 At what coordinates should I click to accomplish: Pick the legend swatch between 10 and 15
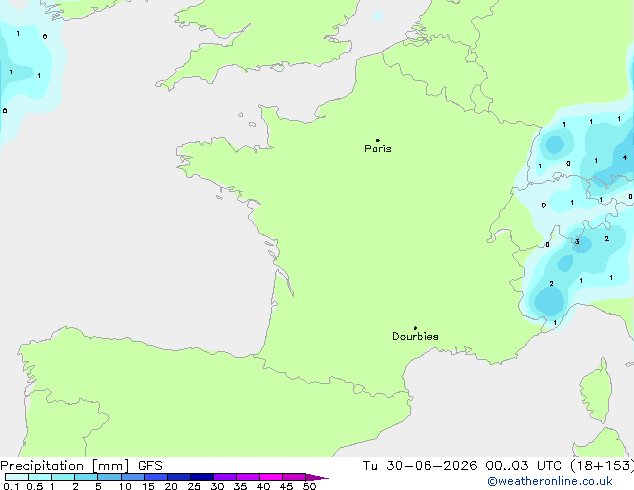click(x=133, y=477)
